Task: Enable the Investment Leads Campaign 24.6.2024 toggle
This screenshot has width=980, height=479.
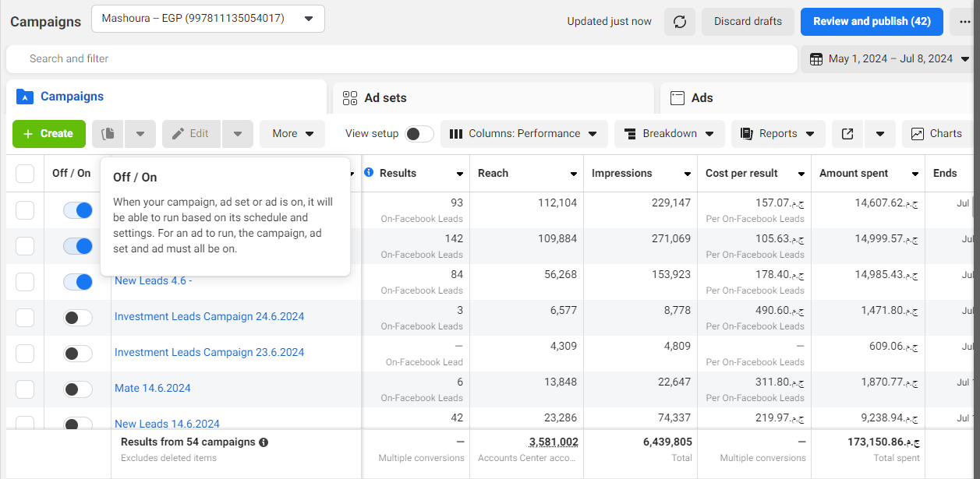Action: click(78, 318)
